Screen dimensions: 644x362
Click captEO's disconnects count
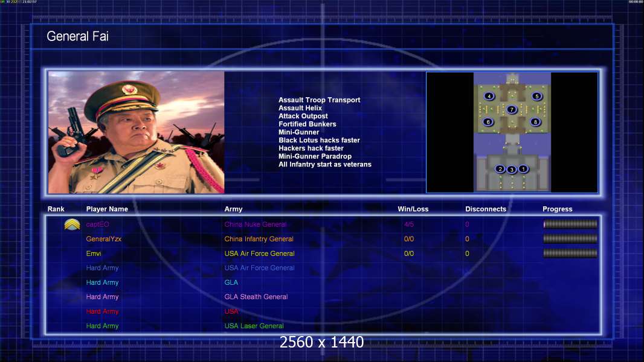click(x=467, y=224)
